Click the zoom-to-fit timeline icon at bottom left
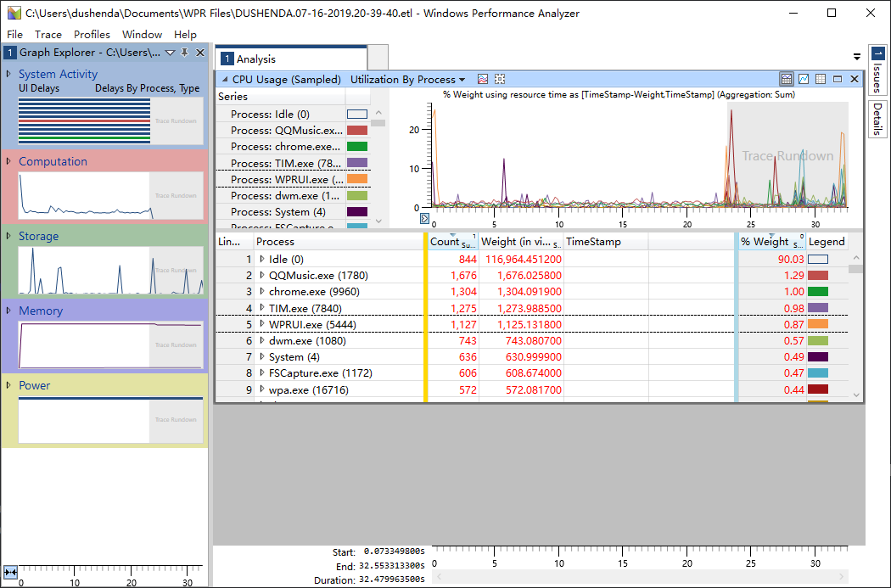The height and width of the screenshot is (588, 891). pos(10,573)
